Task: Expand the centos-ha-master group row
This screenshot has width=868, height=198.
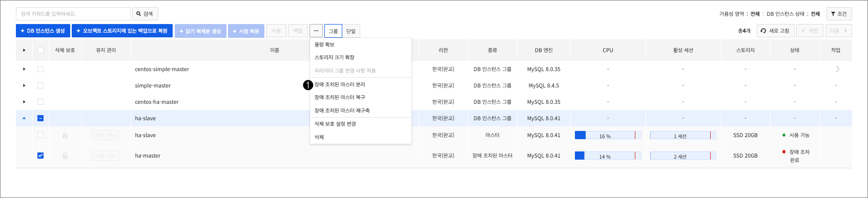Action: 24,102
